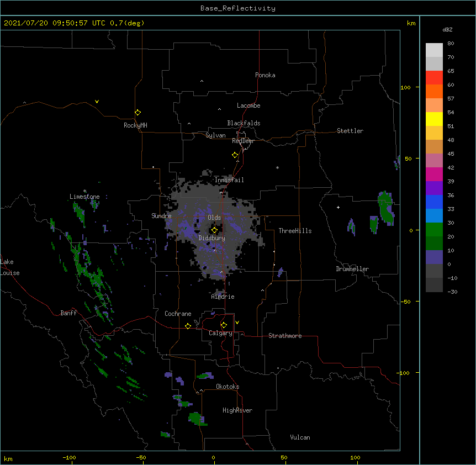The image size is (476, 465).
Task: Select the Drumheller label
Action: click(x=352, y=269)
